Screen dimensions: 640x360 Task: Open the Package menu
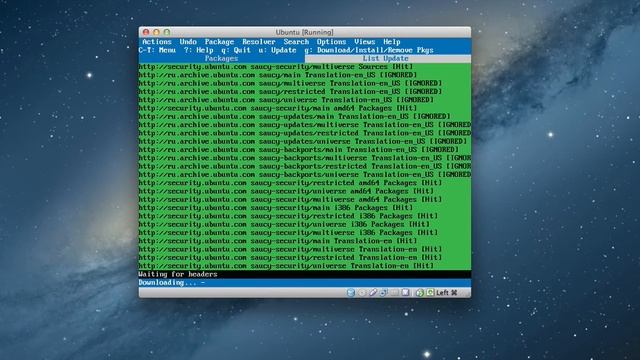click(219, 42)
